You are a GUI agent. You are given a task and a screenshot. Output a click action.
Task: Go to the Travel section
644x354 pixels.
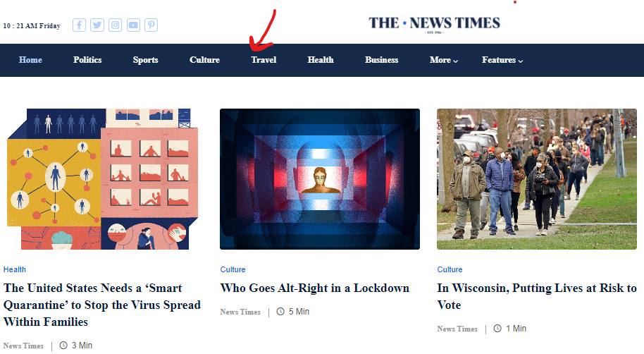click(x=264, y=60)
